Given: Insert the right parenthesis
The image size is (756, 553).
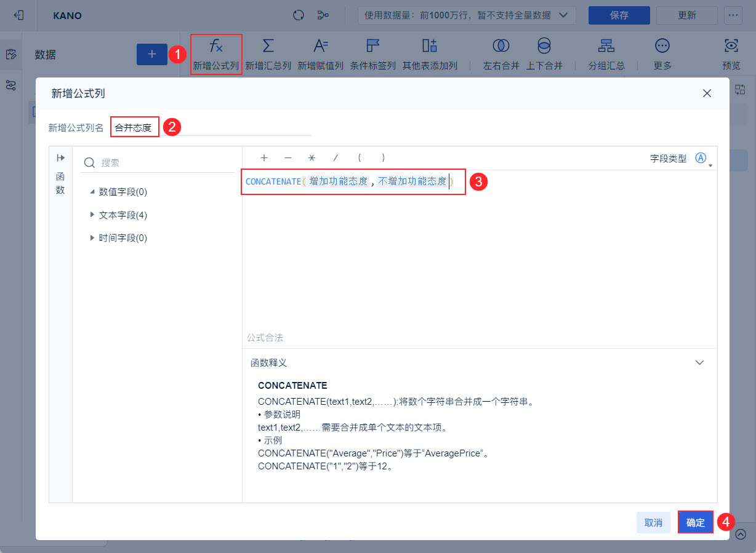Looking at the screenshot, I should click(384, 158).
